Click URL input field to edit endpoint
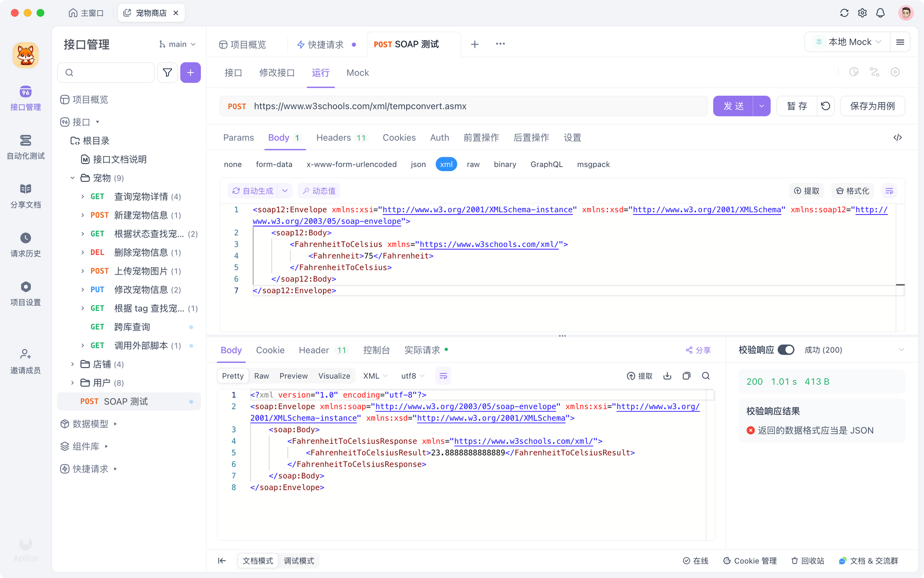The height and width of the screenshot is (578, 924). pos(479,106)
